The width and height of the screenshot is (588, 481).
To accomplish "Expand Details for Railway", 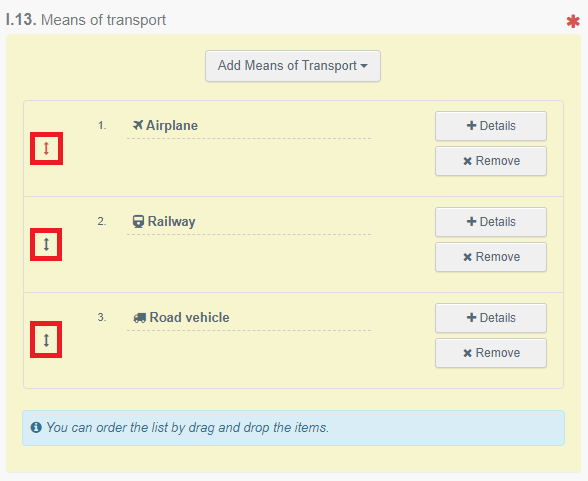I will tap(491, 222).
